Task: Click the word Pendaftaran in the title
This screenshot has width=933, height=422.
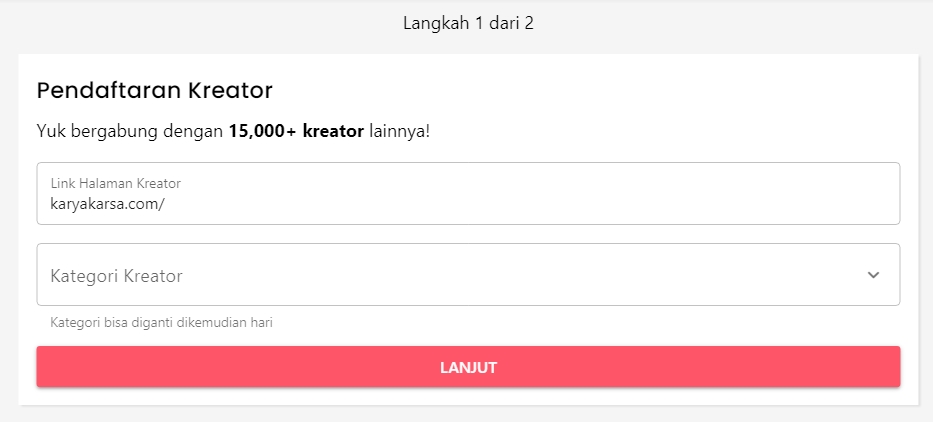Action: [x=110, y=90]
